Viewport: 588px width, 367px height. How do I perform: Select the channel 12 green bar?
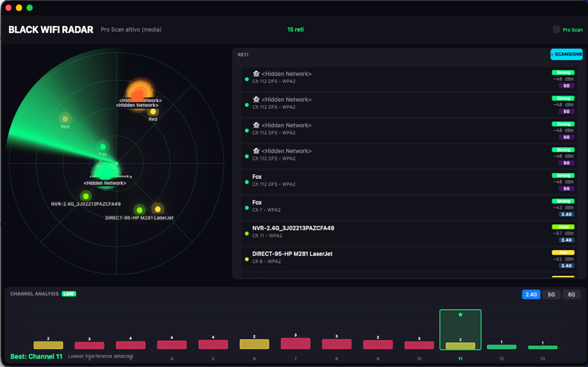point(502,346)
